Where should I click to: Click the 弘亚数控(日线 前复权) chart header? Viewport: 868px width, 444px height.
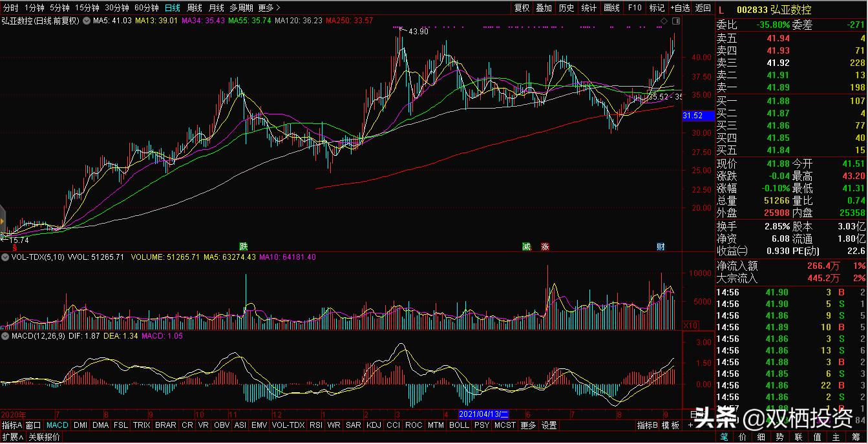(x=40, y=21)
